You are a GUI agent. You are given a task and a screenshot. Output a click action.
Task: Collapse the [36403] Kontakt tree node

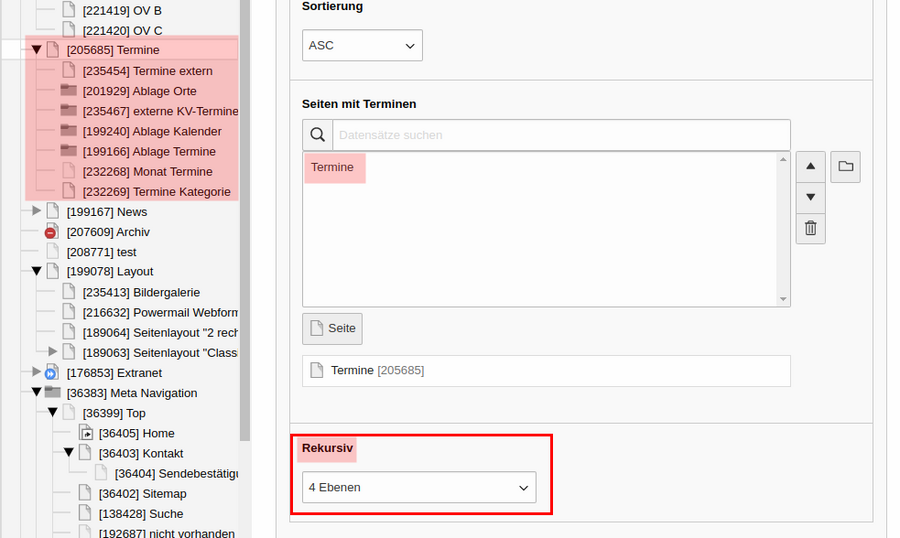click(68, 452)
